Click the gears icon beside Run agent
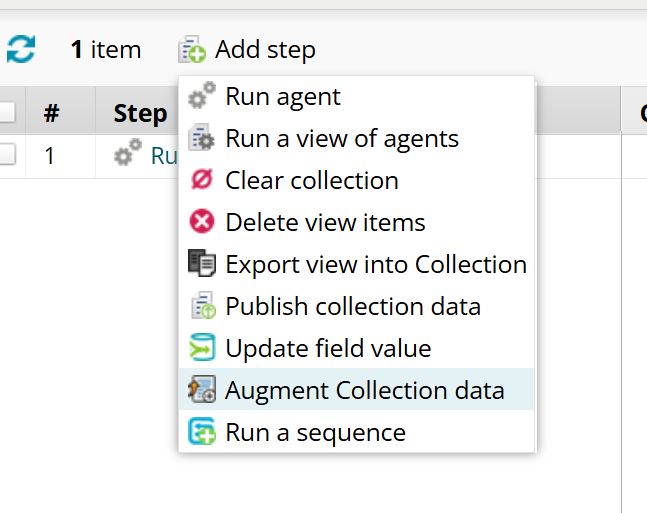The height and width of the screenshot is (513, 647). click(202, 95)
